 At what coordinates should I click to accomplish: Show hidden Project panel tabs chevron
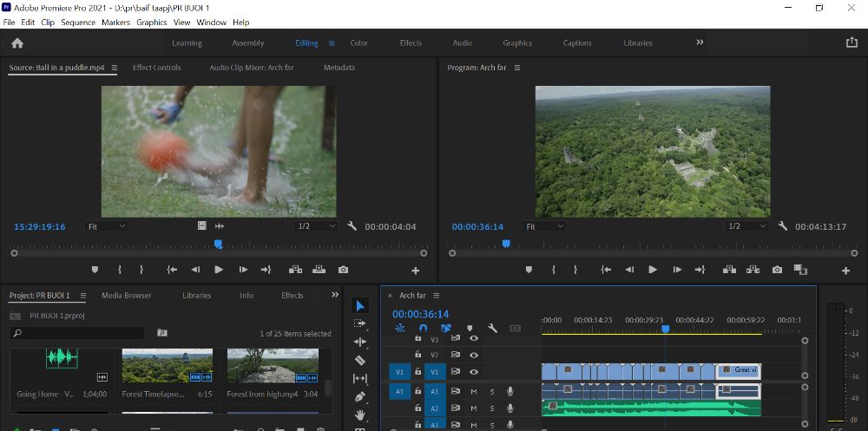coord(334,295)
